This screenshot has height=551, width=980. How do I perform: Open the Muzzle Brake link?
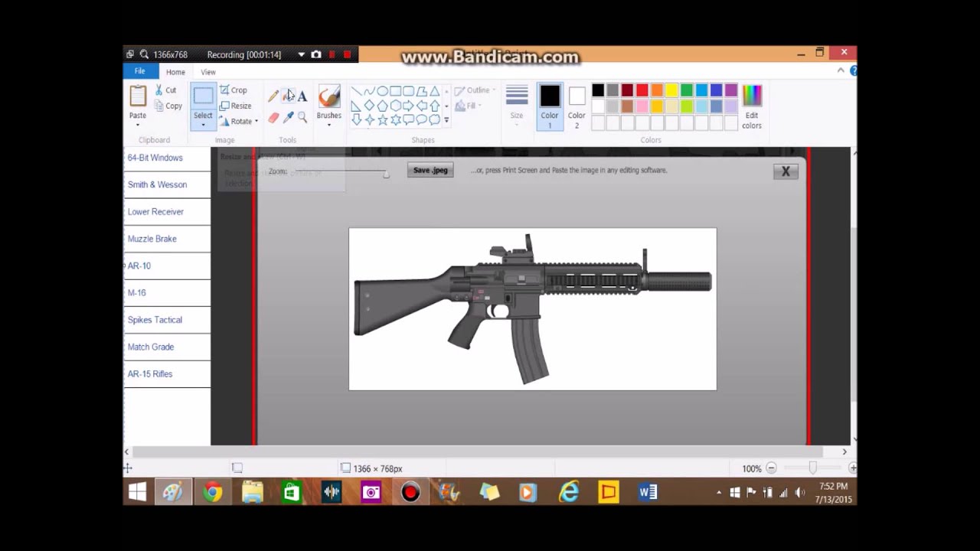[x=152, y=239]
